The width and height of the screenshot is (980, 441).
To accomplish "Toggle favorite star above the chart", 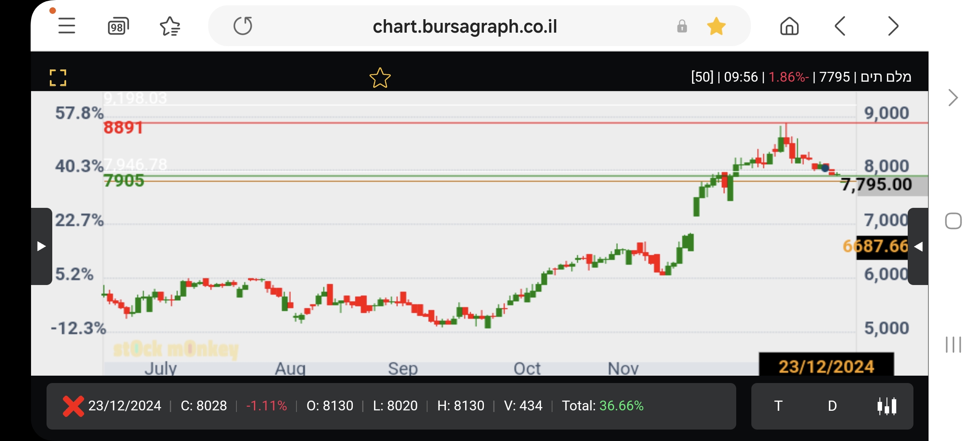I will point(380,78).
